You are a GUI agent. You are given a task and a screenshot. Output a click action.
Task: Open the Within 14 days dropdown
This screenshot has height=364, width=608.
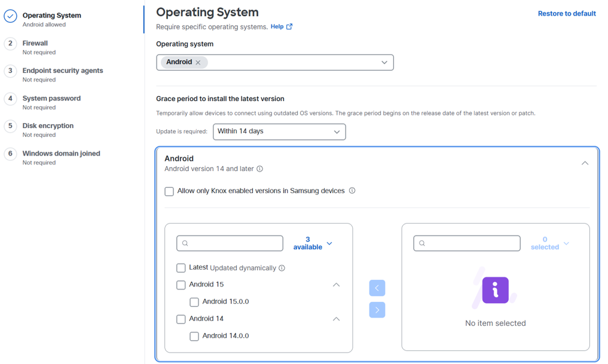tap(279, 132)
